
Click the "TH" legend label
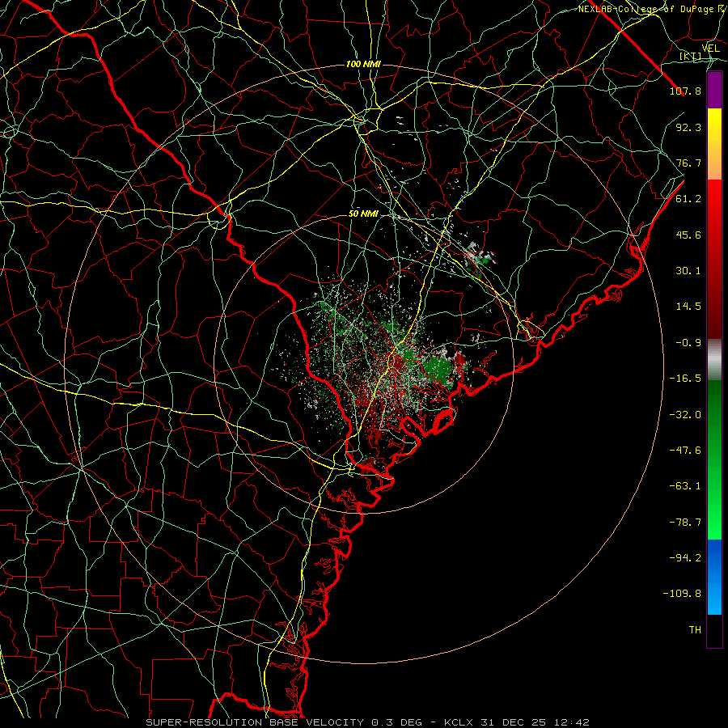click(695, 630)
